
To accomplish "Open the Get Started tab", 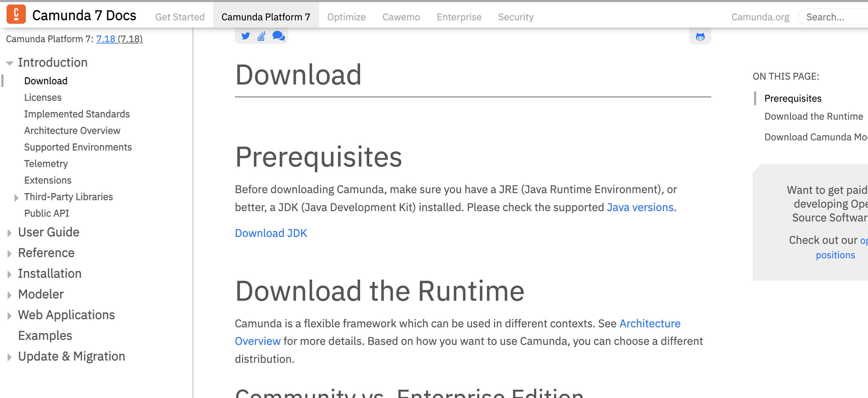I will pos(180,17).
